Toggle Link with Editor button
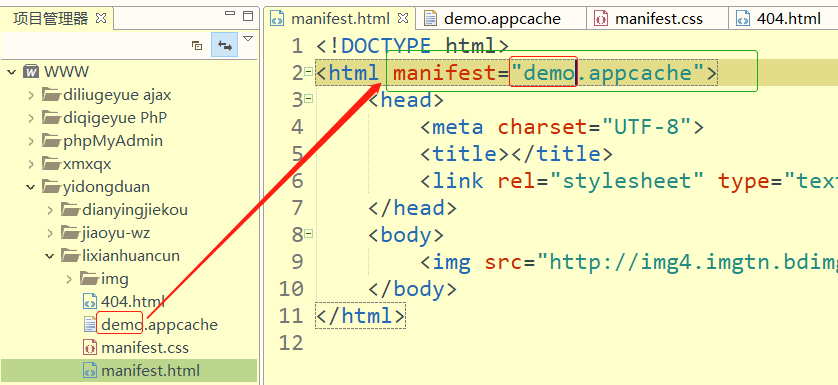This screenshot has height=385, width=838. (x=224, y=45)
